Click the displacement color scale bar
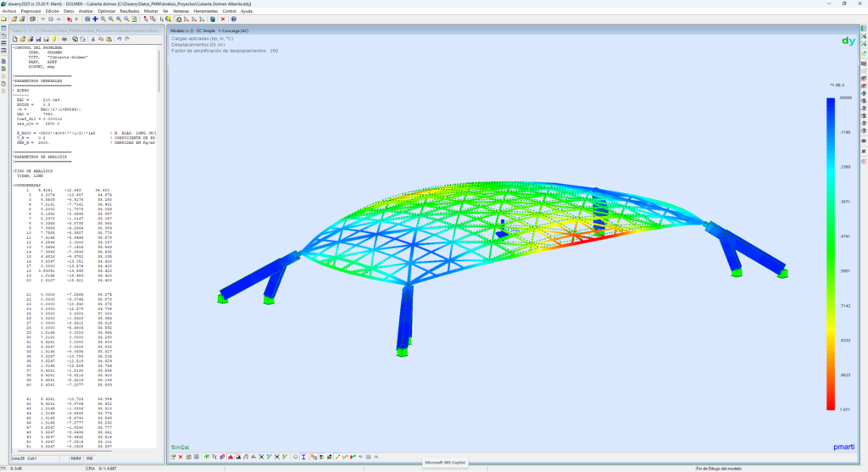The height and width of the screenshot is (472, 868). coord(830,254)
